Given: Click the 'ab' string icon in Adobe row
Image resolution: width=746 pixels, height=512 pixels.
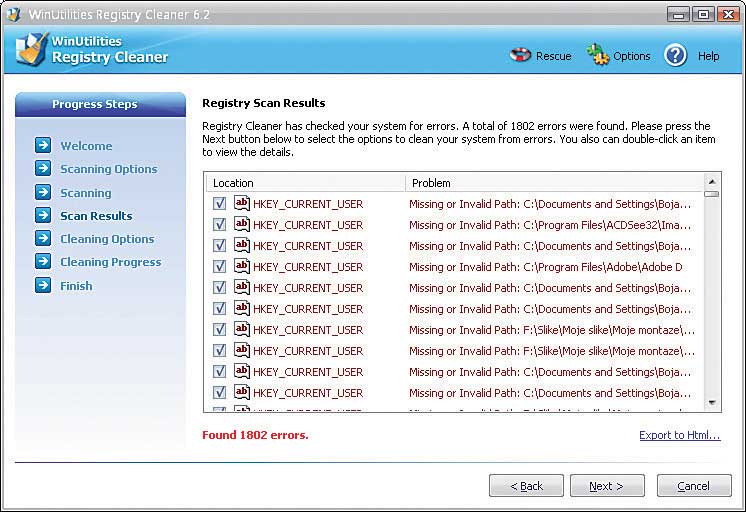Looking at the screenshot, I should pyautogui.click(x=242, y=266).
